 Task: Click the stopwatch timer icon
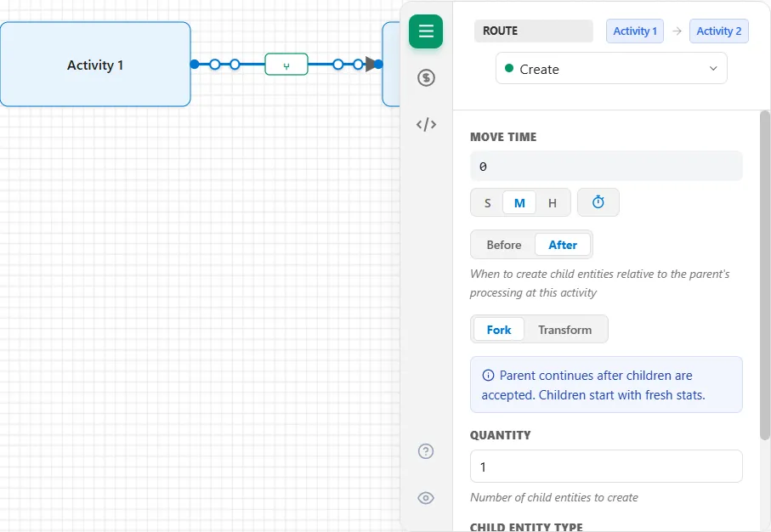598,202
